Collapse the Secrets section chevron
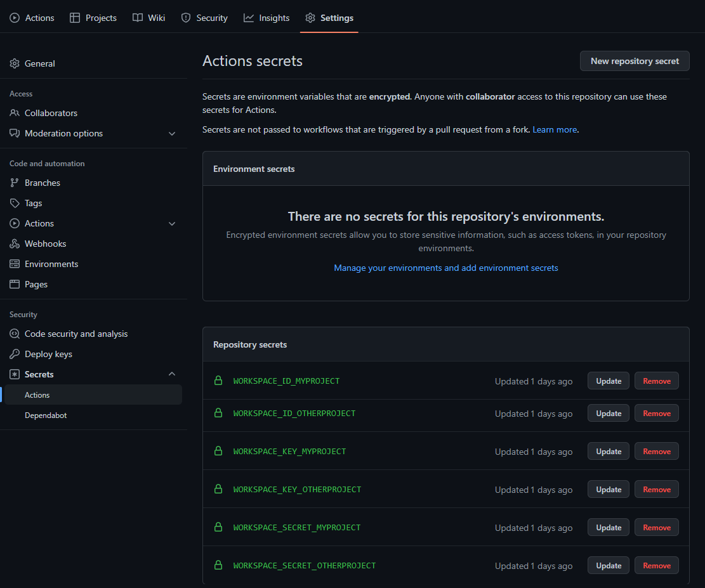Image resolution: width=705 pixels, height=588 pixels. click(172, 374)
